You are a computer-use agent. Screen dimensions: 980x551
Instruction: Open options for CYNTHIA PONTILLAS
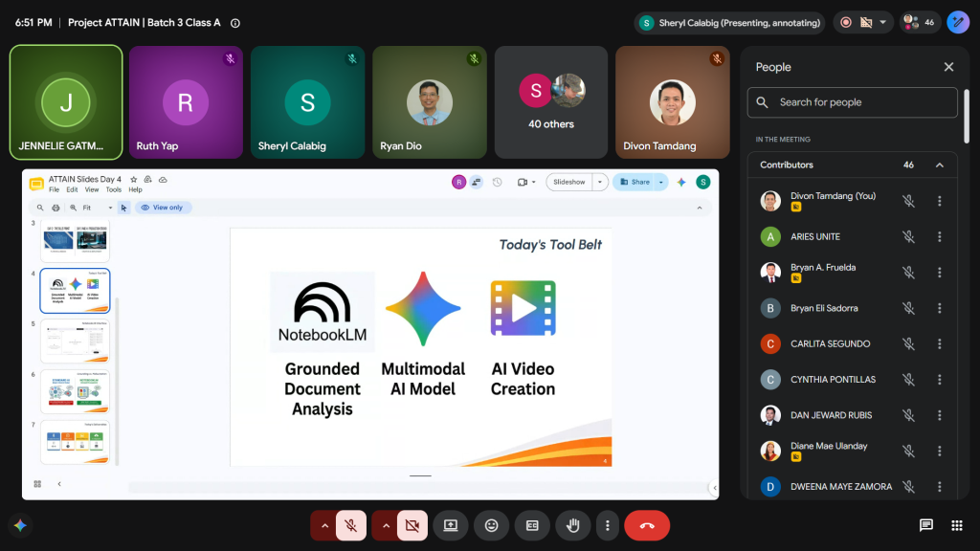pos(940,379)
